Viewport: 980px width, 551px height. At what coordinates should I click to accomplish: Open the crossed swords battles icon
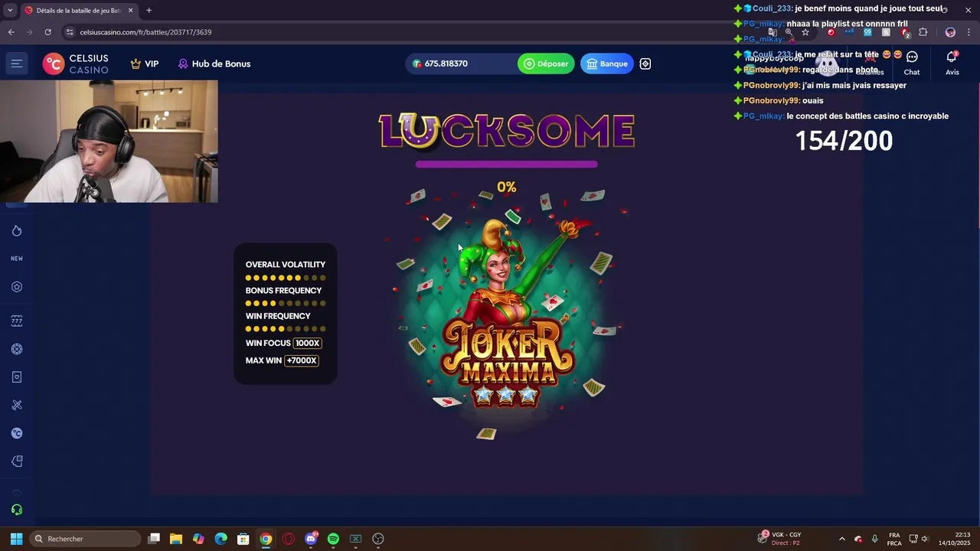(x=17, y=405)
